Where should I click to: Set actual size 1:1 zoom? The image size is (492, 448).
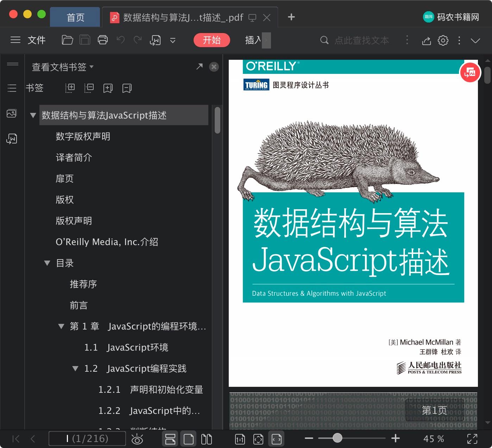(240, 439)
